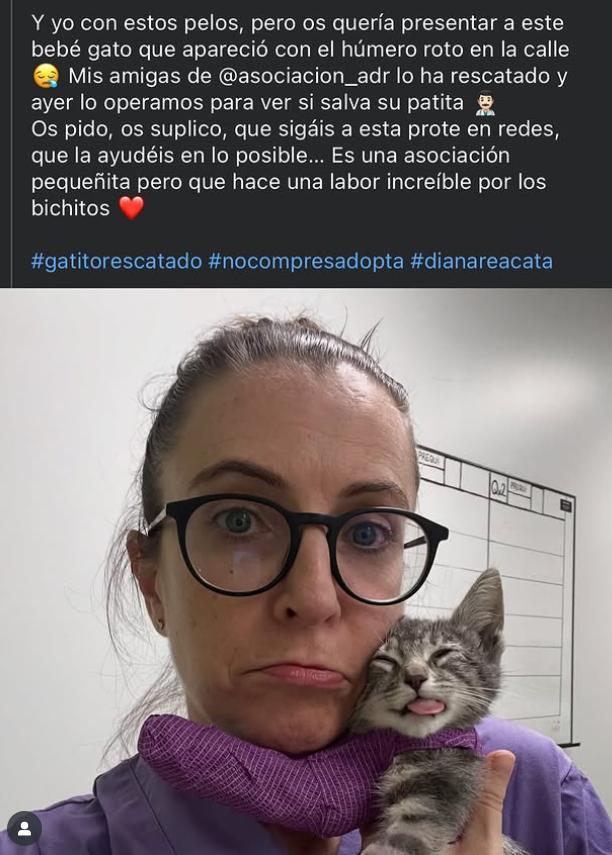
Task: Open the @asociacion_adr profile mention
Action: 304,76
